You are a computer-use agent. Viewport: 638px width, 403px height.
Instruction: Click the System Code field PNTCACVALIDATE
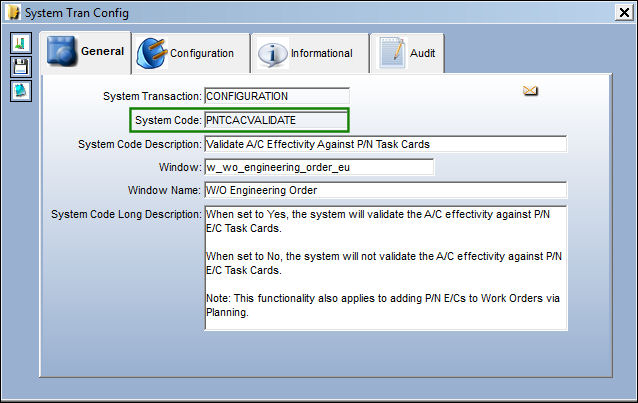click(x=276, y=120)
